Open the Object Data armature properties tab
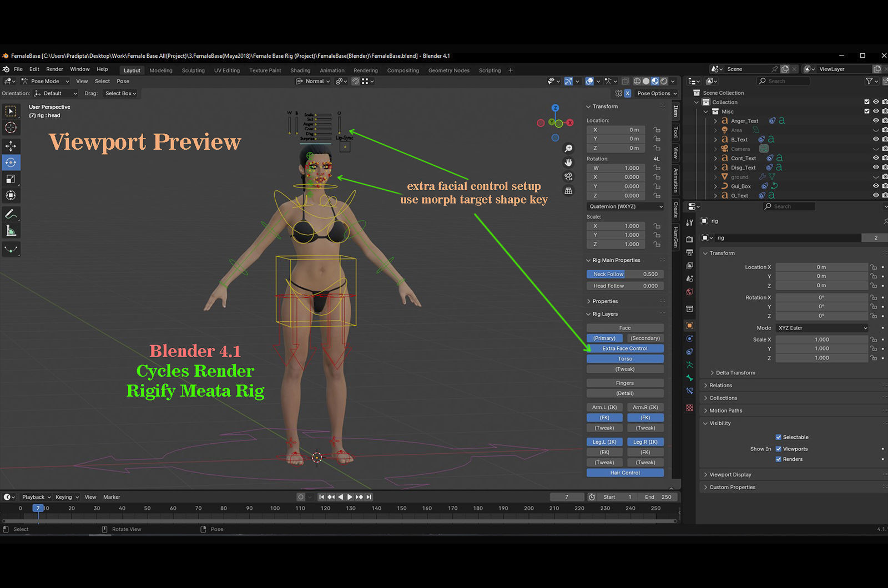 [x=689, y=365]
